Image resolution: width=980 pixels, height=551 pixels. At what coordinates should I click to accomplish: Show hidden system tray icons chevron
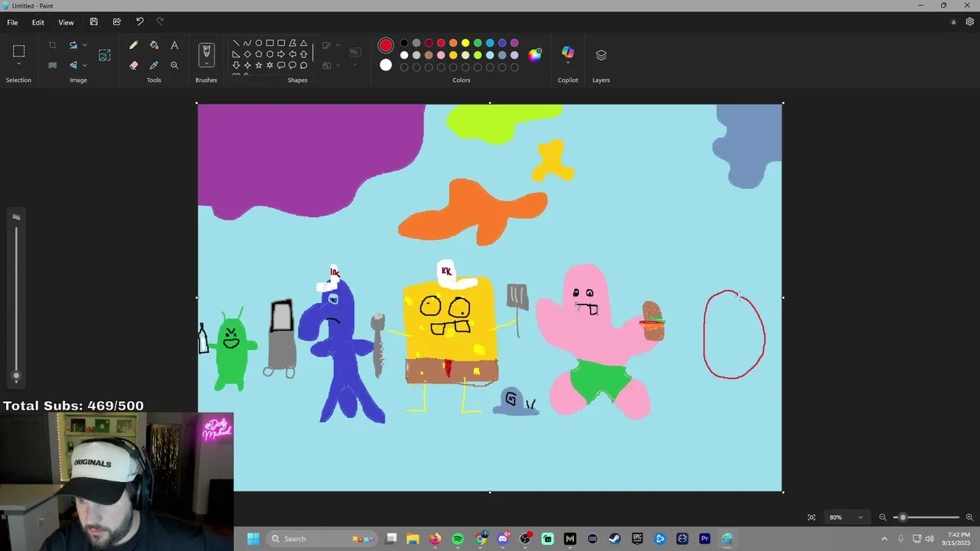(x=884, y=539)
